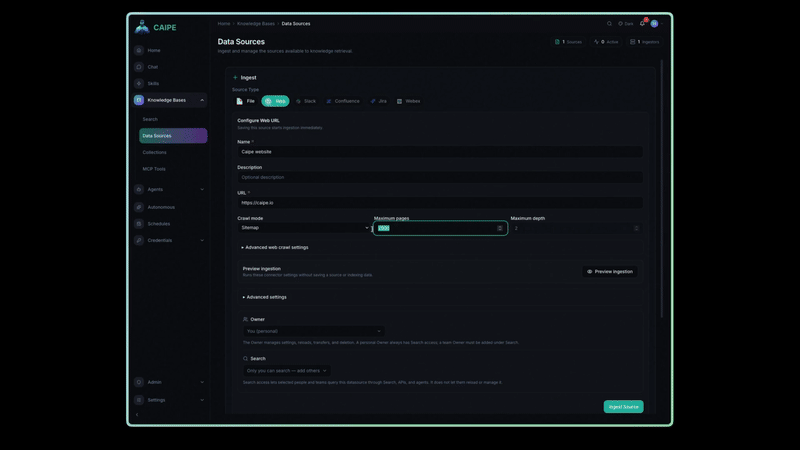Go to Knowledge Bases in the breadcrumb
This screenshot has width=800, height=450.
[x=256, y=23]
